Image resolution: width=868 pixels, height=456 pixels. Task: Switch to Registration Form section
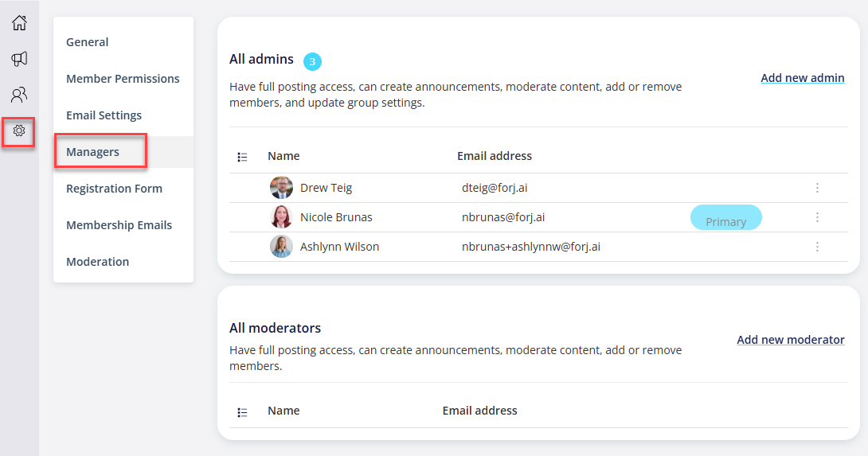[x=115, y=189]
